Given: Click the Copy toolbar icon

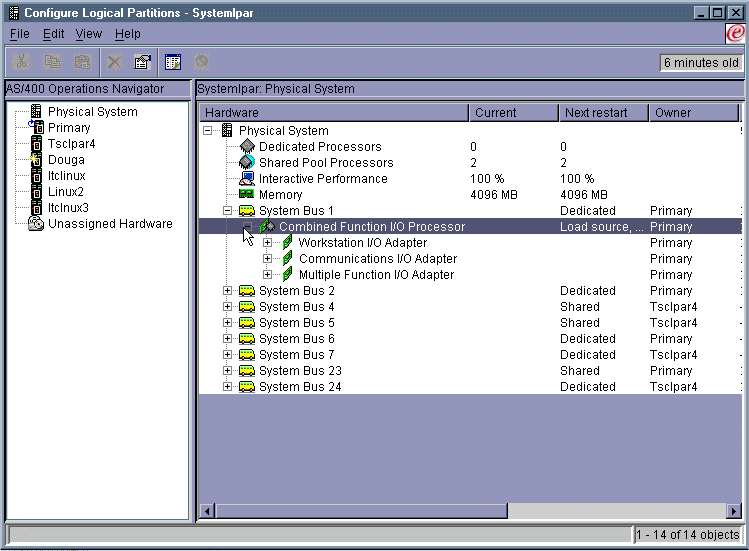Looking at the screenshot, I should pos(52,62).
